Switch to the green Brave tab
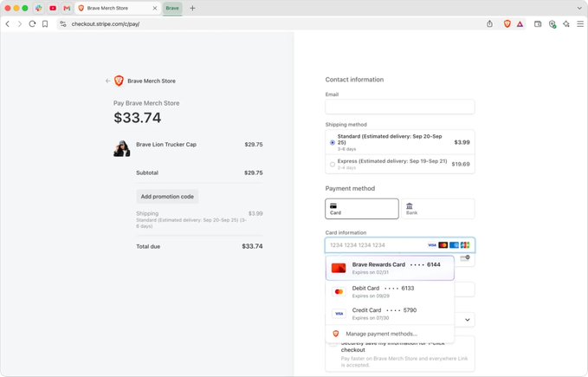This screenshot has height=377, width=588. (172, 8)
